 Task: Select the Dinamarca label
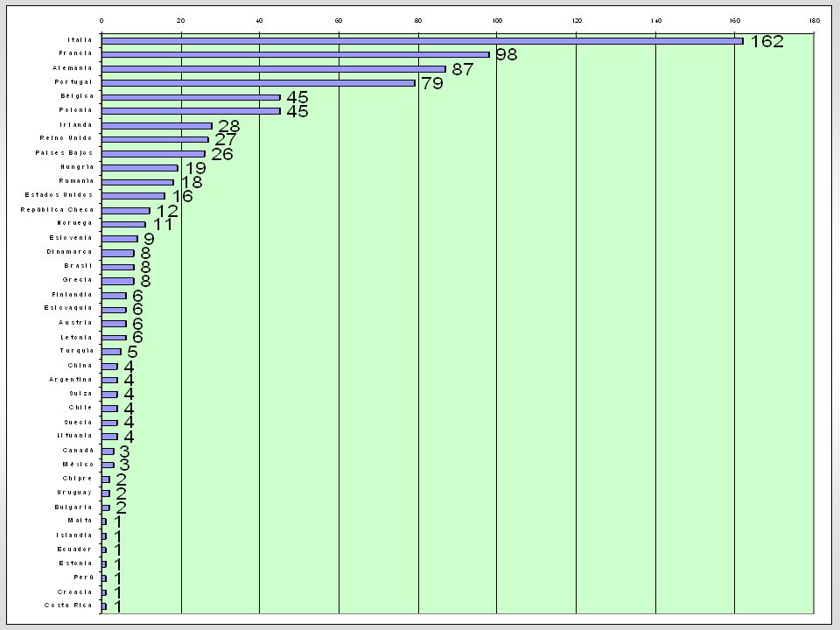click(70, 252)
